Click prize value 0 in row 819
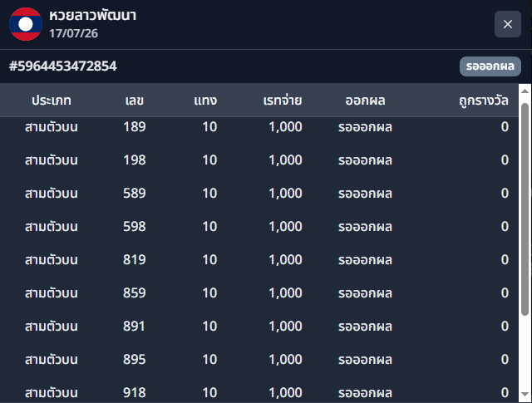The image size is (532, 403). pos(505,260)
